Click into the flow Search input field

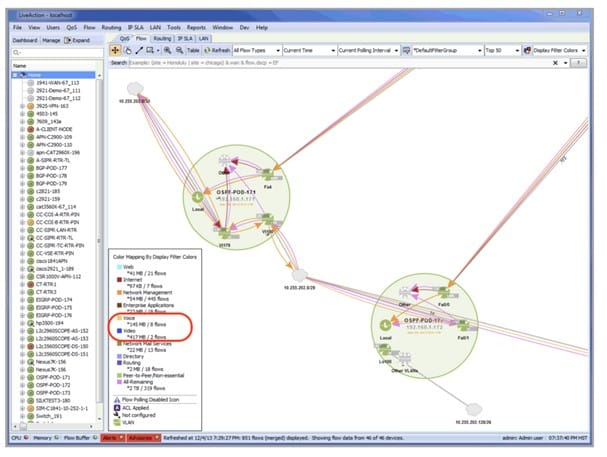click(339, 63)
